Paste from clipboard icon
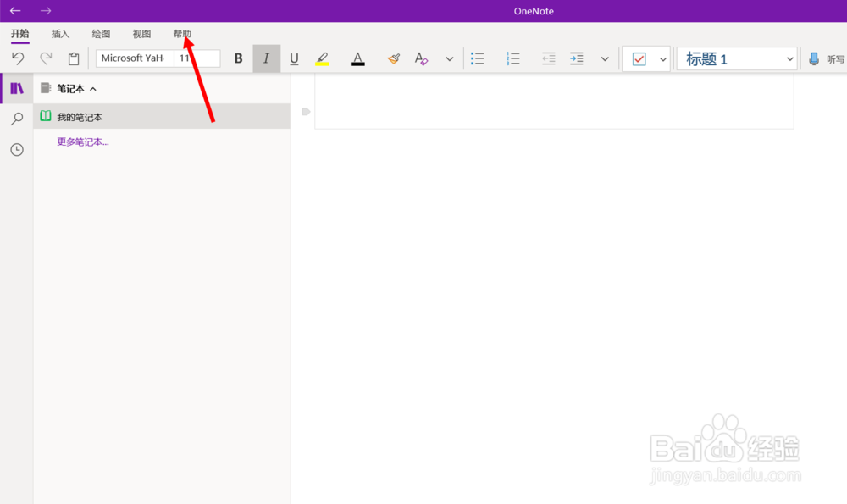 coord(74,58)
